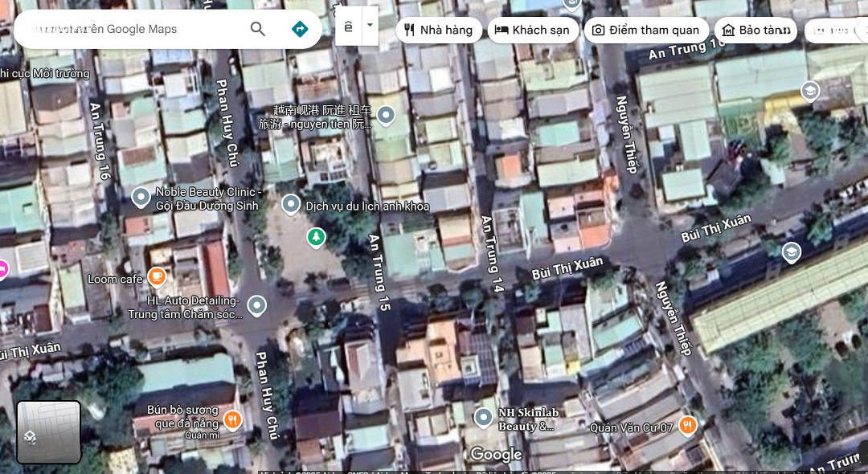Select the Khách sạn category chip
The height and width of the screenshot is (474, 868).
coord(532,31)
